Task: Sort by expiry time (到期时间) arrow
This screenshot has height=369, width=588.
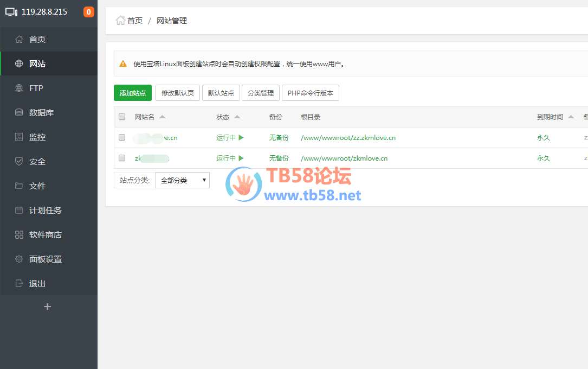Action: [x=571, y=117]
